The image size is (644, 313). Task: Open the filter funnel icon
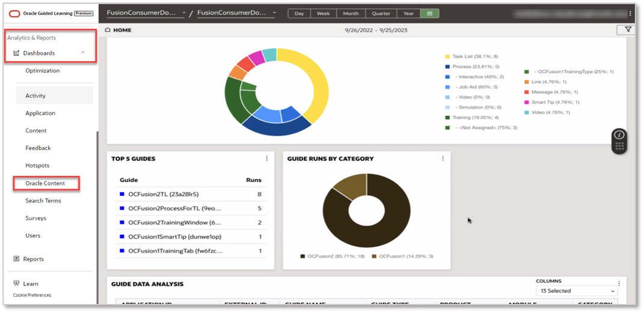pos(628,29)
